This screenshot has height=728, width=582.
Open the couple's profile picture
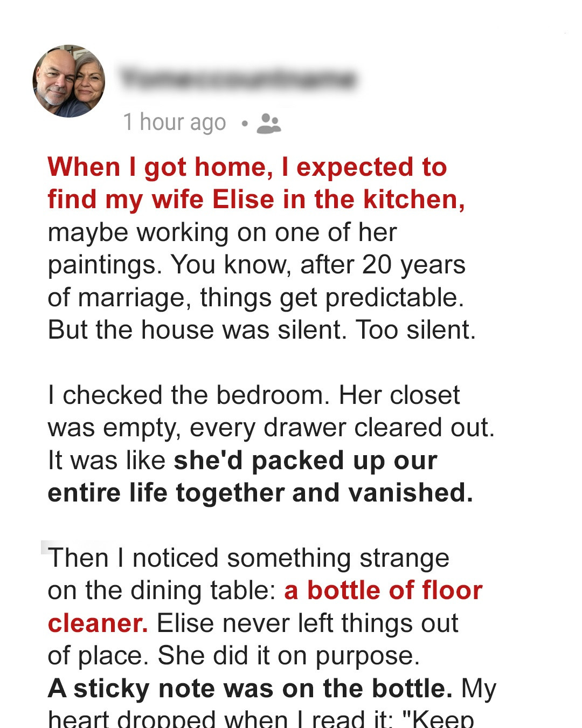[x=69, y=81]
